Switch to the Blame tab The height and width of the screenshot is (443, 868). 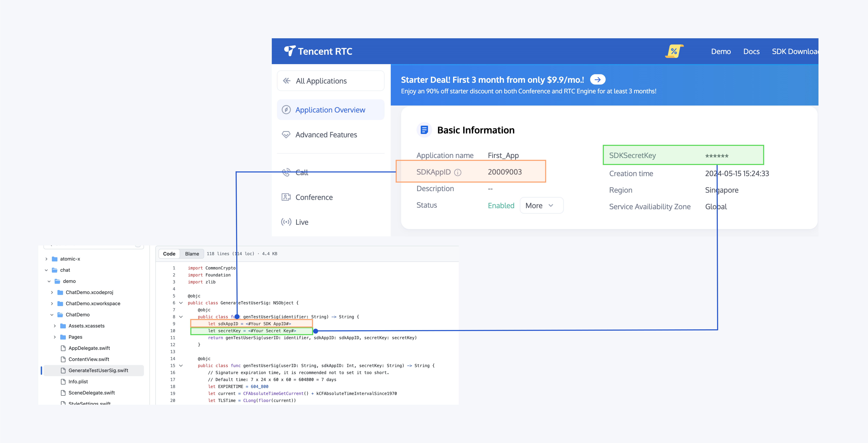192,254
